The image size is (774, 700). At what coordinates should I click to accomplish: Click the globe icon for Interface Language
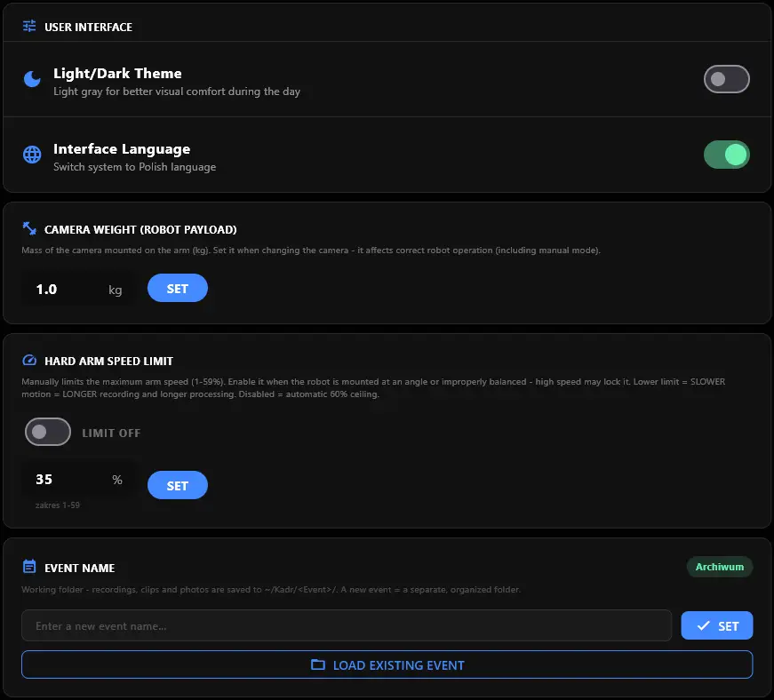click(32, 155)
